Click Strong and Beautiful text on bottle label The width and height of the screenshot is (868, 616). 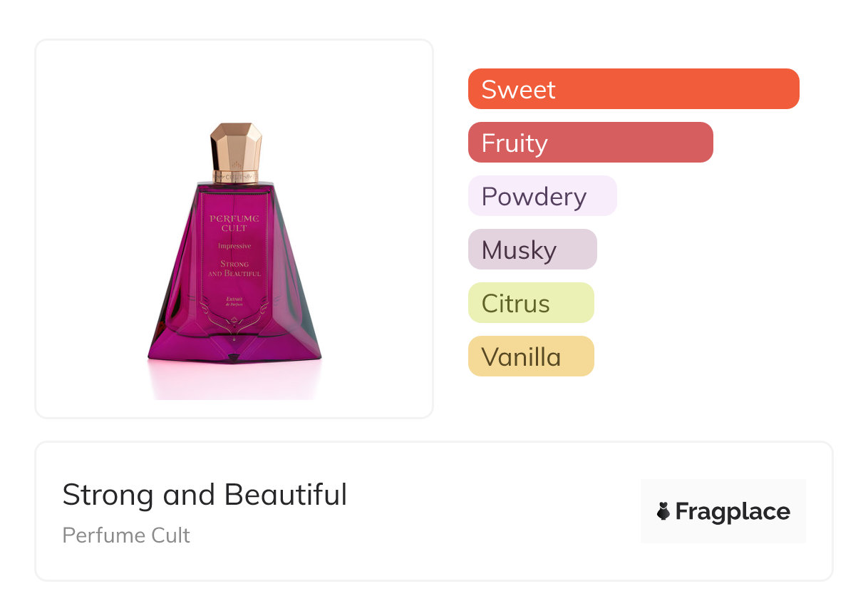[234, 269]
